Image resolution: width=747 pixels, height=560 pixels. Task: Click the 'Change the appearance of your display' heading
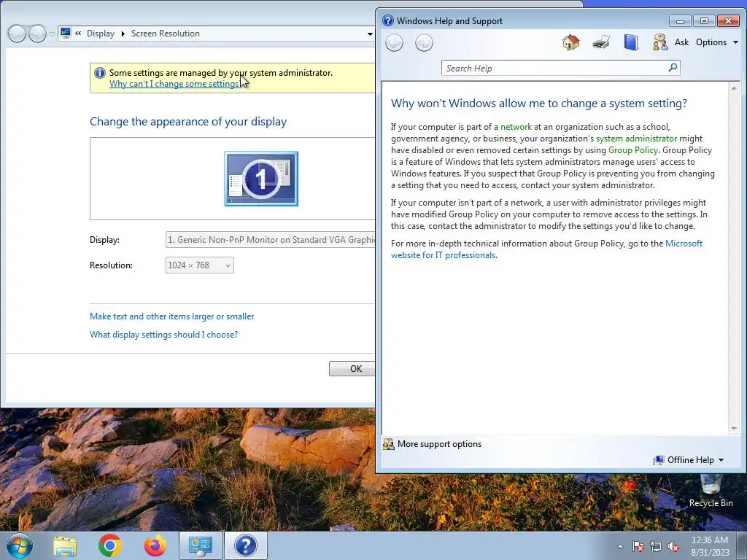(x=188, y=122)
